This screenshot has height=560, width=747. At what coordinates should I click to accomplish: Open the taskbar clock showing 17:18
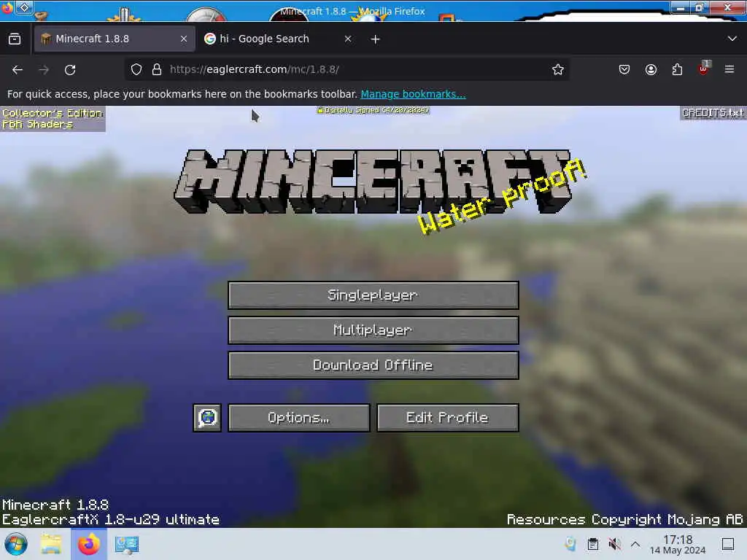pos(678,544)
